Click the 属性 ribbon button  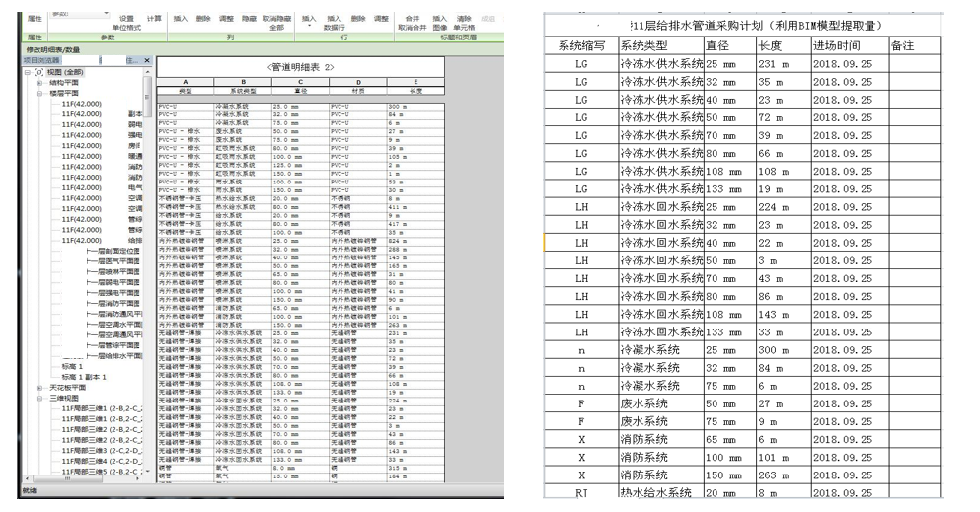point(35,19)
